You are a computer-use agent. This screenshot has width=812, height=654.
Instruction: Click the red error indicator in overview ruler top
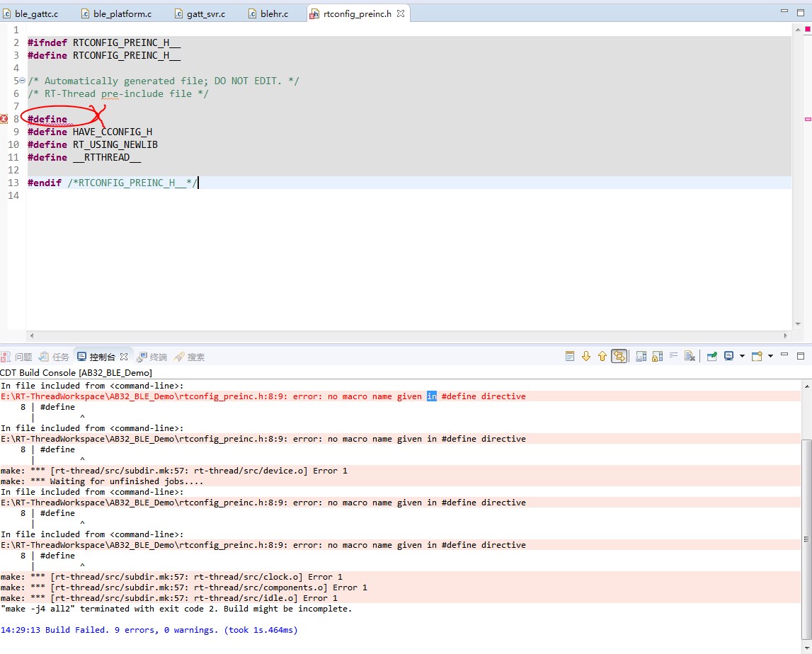(x=807, y=29)
